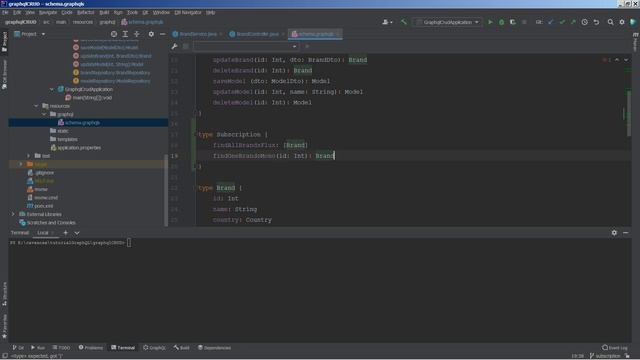The height and width of the screenshot is (360, 640).
Task: Hide the Project panel with minus icon
Action: tap(162, 34)
